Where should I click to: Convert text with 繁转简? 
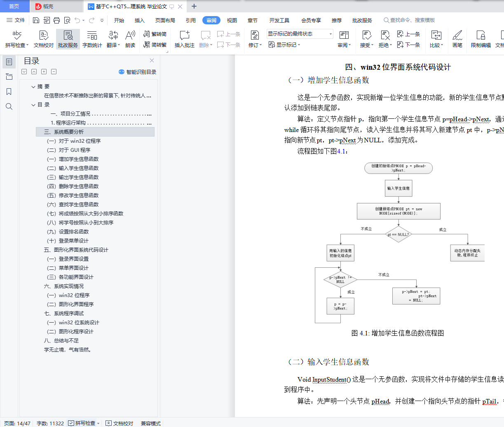pyautogui.click(x=155, y=34)
